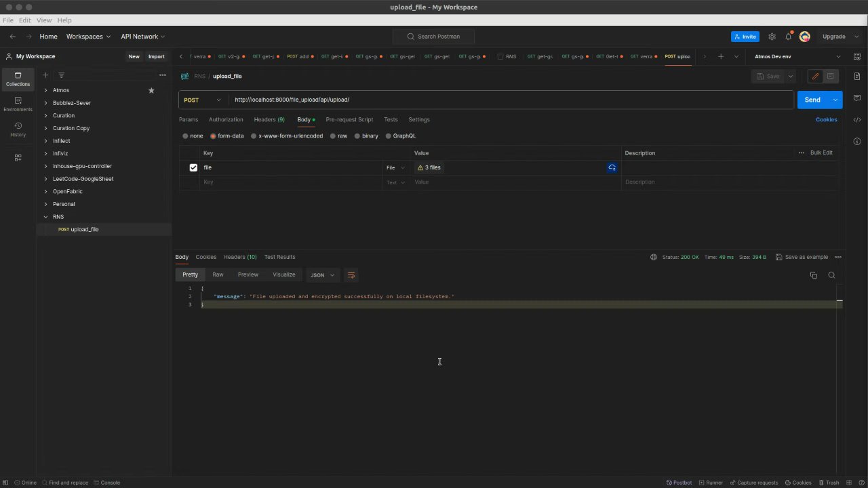Click the file upload cloud icon
The image size is (868, 488).
click(x=612, y=167)
